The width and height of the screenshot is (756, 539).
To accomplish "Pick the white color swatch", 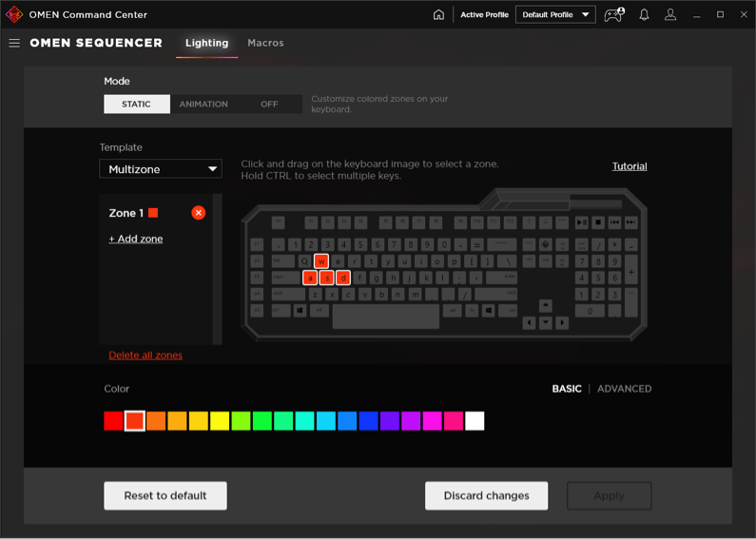I will [x=475, y=421].
